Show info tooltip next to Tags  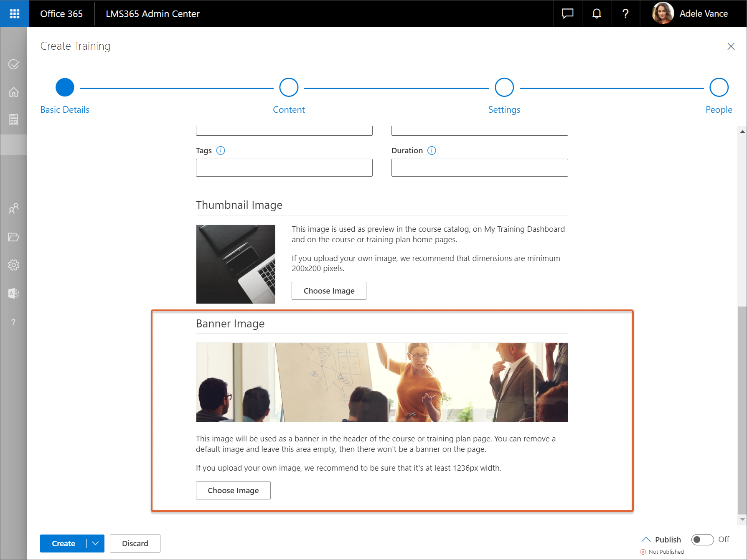click(221, 151)
